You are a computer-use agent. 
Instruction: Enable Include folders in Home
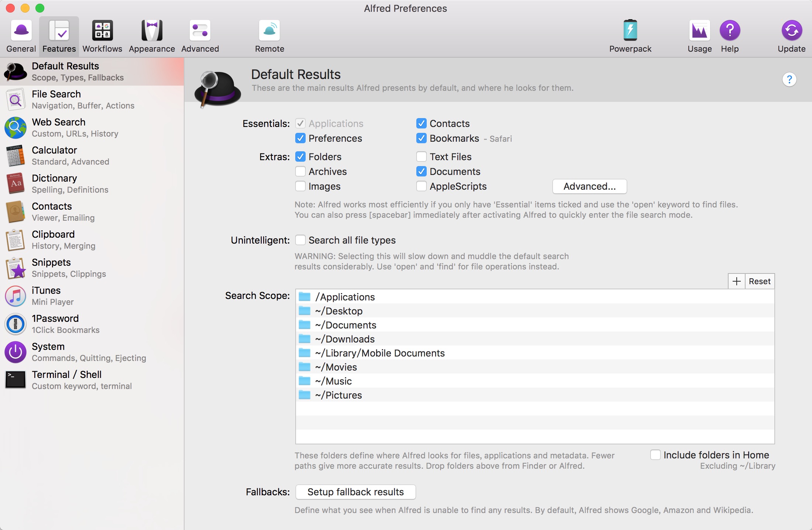656,455
